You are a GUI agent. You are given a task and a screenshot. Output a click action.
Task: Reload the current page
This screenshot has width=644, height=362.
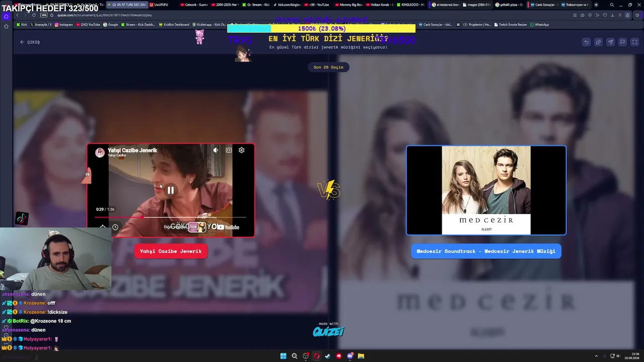34,15
